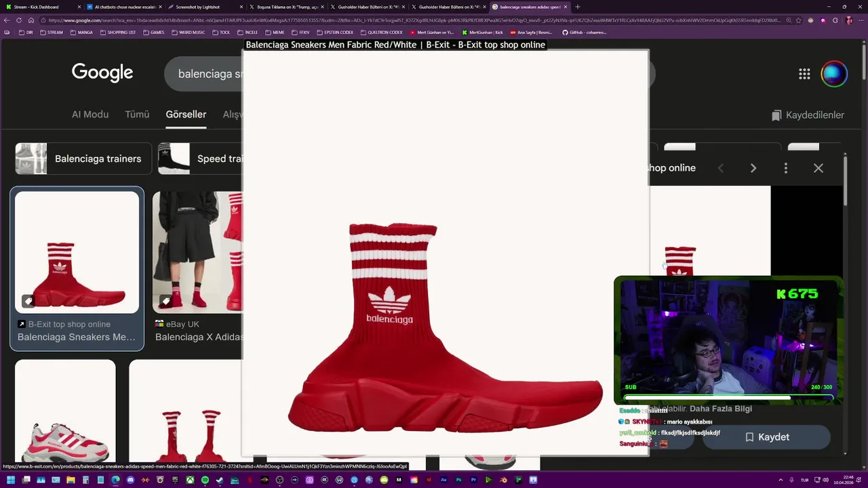Click the Google logo
This screenshot has height=488, width=868.
(x=102, y=73)
